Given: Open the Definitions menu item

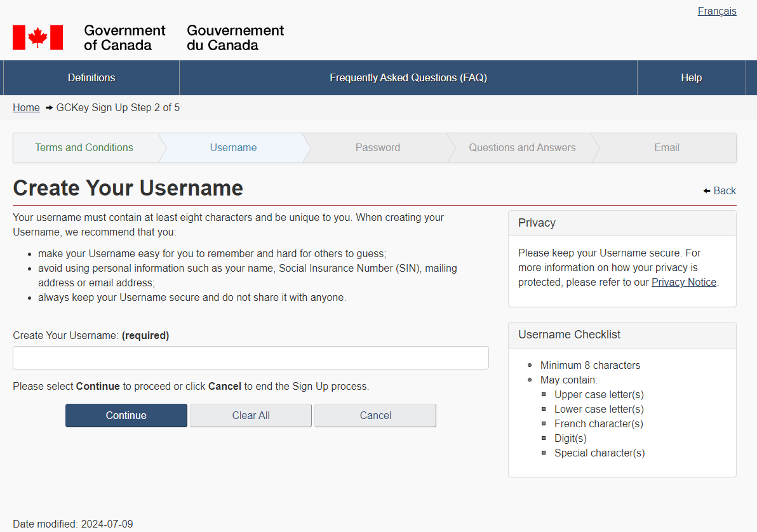Looking at the screenshot, I should point(91,77).
